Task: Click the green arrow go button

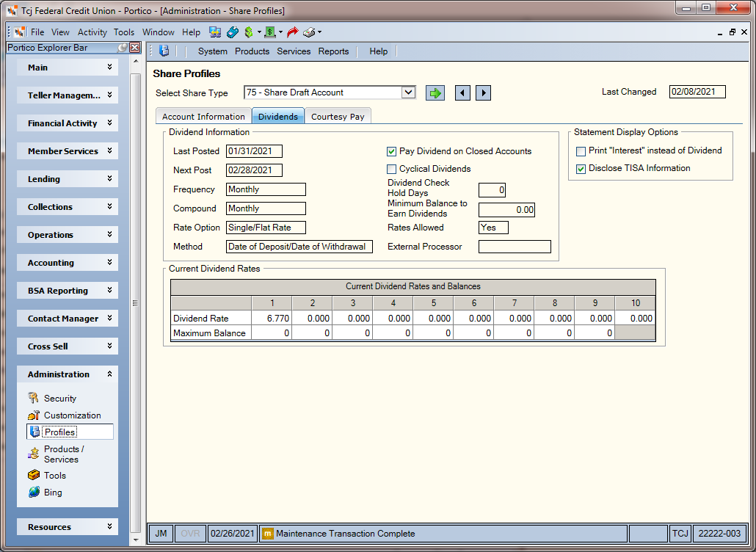Action: (435, 92)
